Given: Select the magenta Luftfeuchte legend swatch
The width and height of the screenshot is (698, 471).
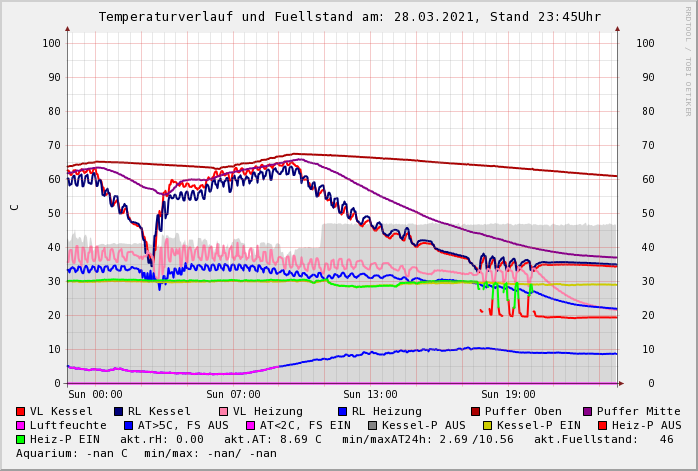Looking at the screenshot, I should [x=21, y=425].
